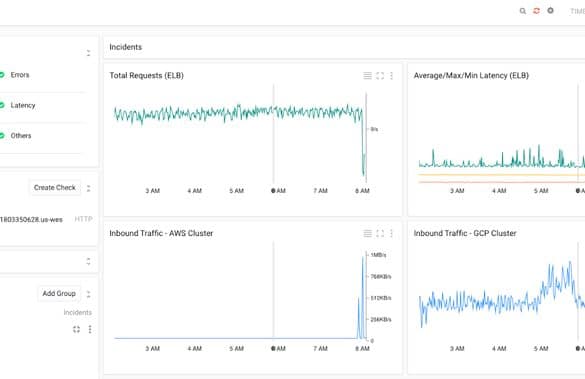585x379 pixels.
Task: Collapse the panel containing Errors and Latency
Action: 88,53
